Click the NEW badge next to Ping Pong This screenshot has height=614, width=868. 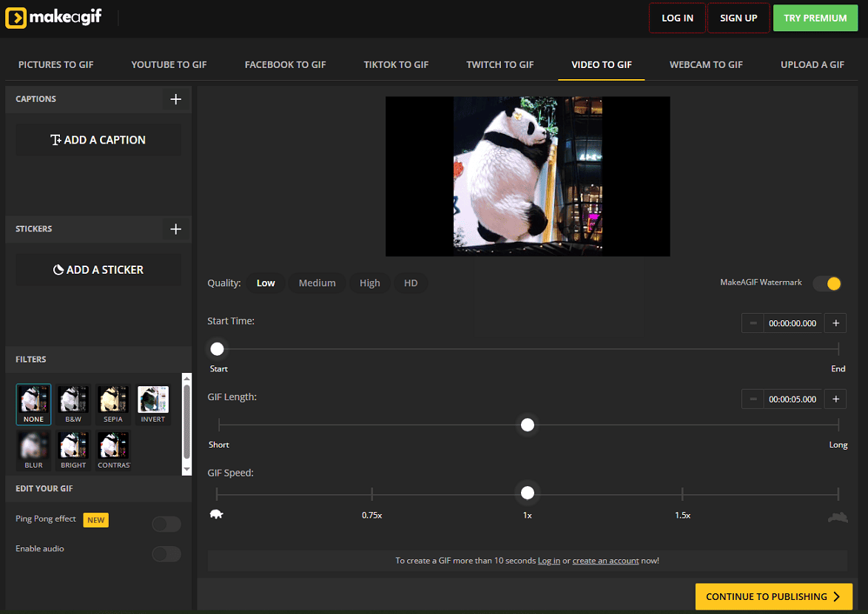pos(95,520)
